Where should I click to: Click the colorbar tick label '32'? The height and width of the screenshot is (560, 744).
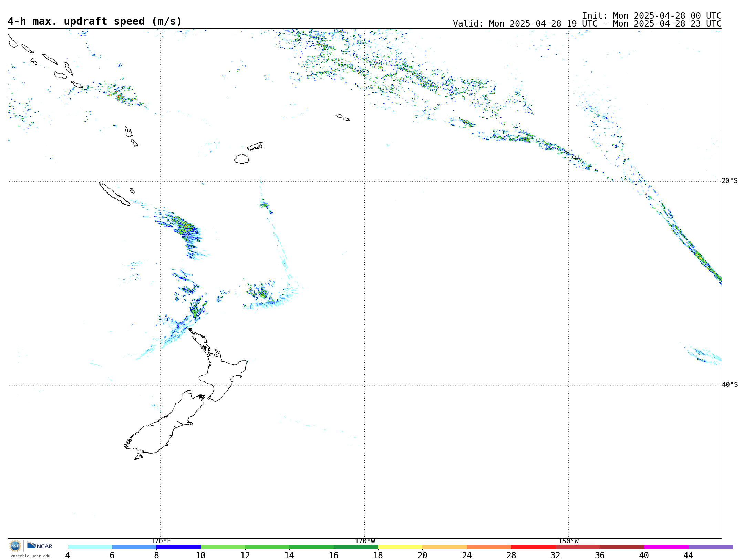[x=555, y=555]
